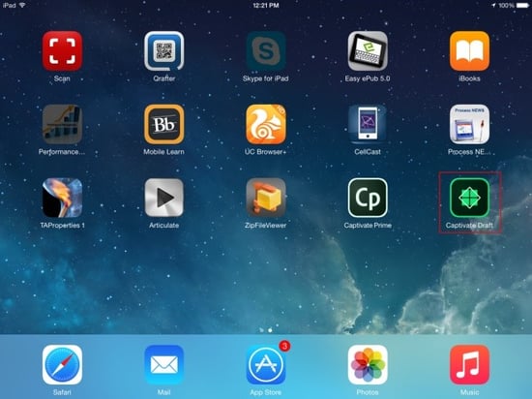Viewport: 532px width, 399px height.
Task: Launch the Qrafter QR code app
Action: [163, 51]
